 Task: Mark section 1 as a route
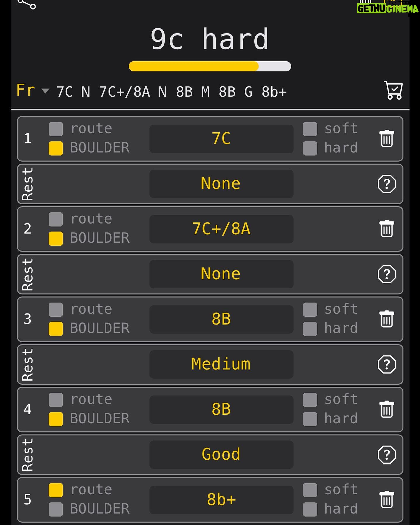56,129
